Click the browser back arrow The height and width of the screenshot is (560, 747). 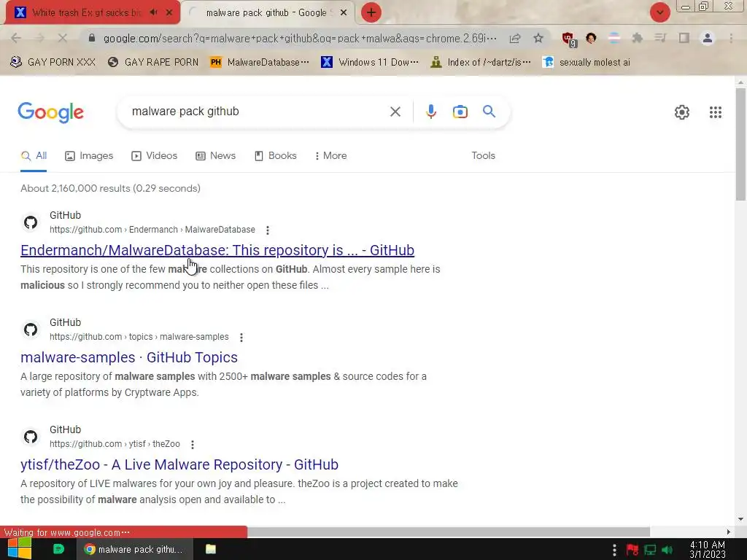coord(16,38)
